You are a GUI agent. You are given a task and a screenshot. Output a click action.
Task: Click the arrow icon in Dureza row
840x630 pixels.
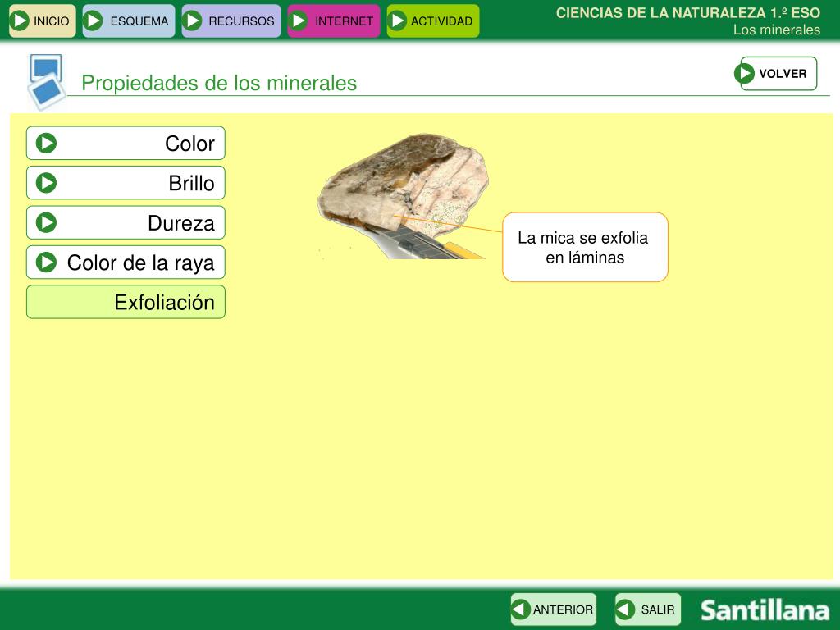[46, 222]
